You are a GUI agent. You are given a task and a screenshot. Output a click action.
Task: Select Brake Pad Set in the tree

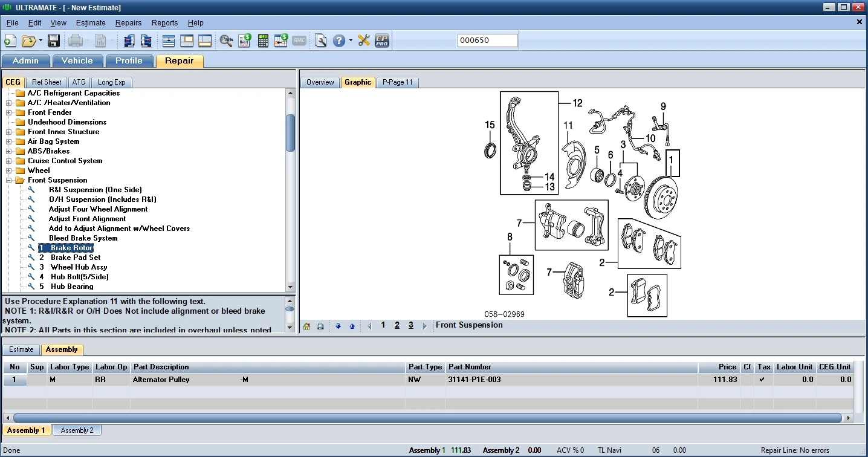point(75,258)
